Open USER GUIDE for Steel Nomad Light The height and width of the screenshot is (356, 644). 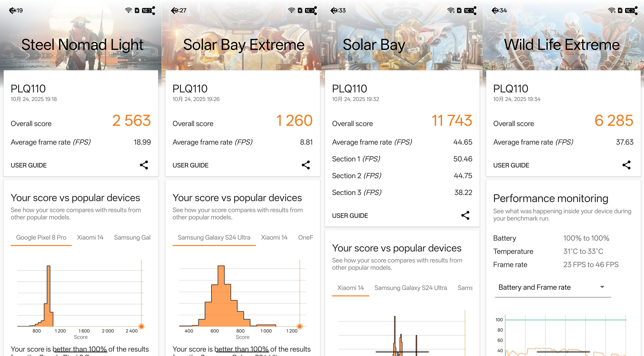click(x=29, y=165)
